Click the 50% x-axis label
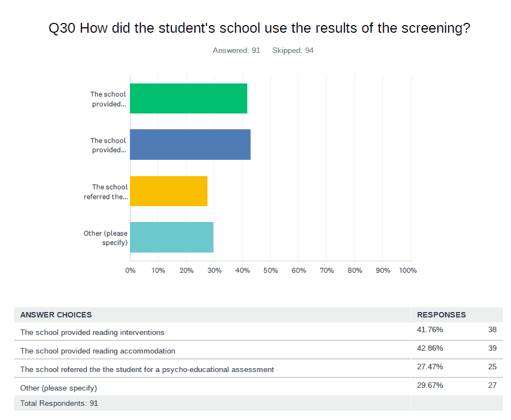Image resolution: width=511 pixels, height=420 pixels. 271,271
